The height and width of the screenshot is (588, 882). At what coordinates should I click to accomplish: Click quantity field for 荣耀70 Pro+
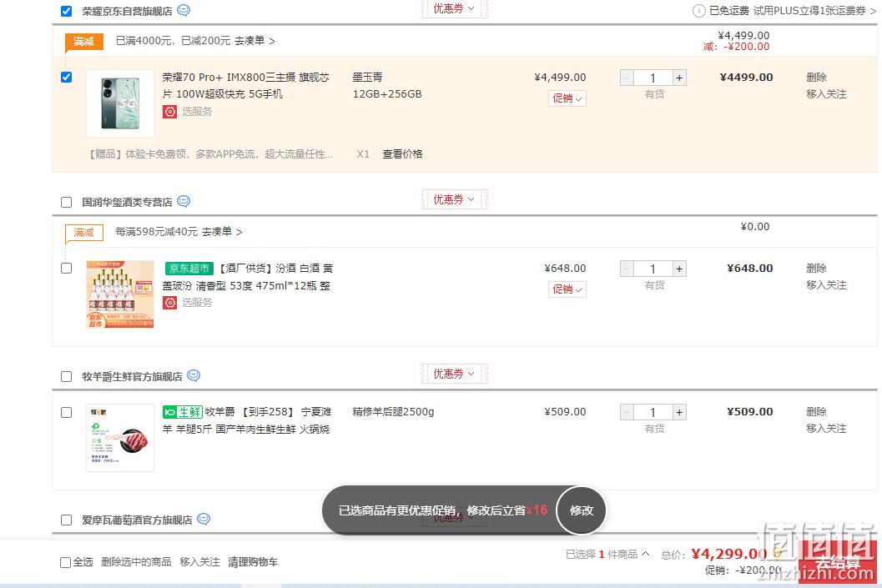(x=653, y=78)
